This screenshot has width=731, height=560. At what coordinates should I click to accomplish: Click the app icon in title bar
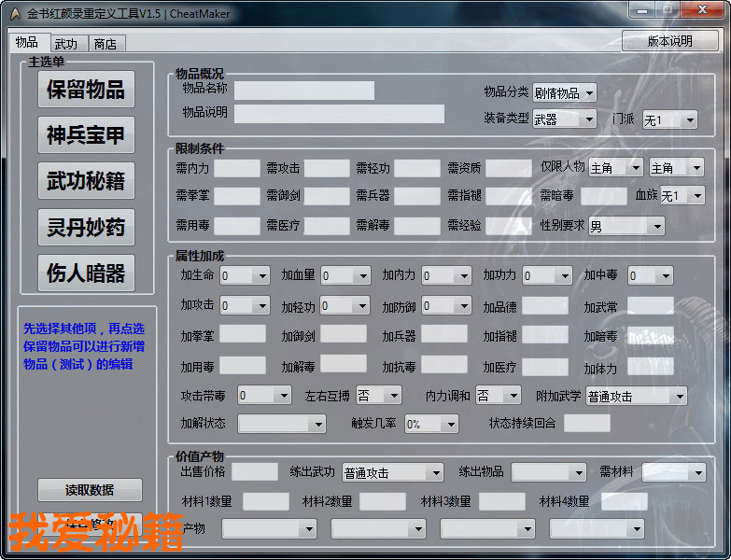pyautogui.click(x=16, y=14)
